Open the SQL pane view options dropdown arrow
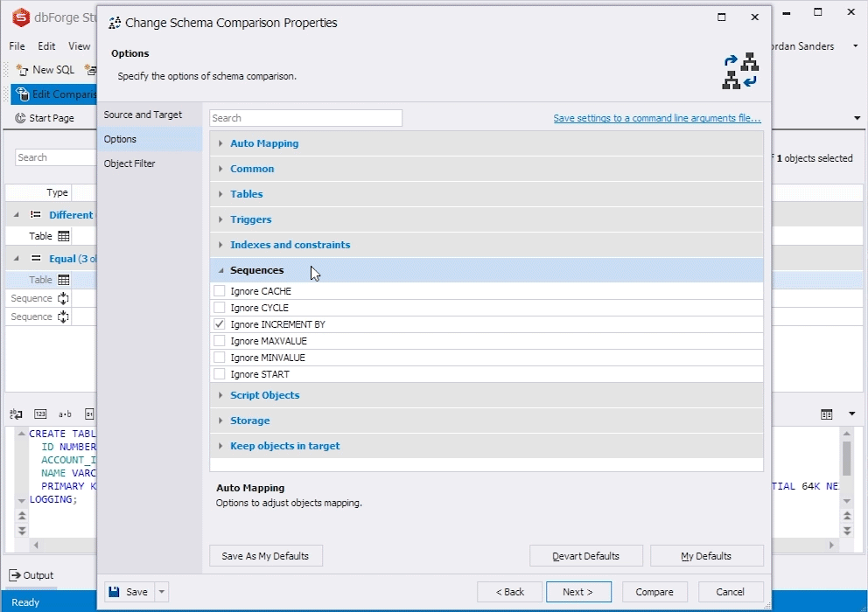This screenshot has width=868, height=612. point(852,414)
